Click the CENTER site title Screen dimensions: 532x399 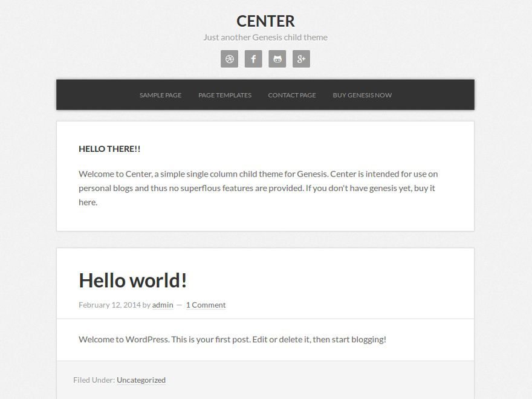(x=265, y=21)
